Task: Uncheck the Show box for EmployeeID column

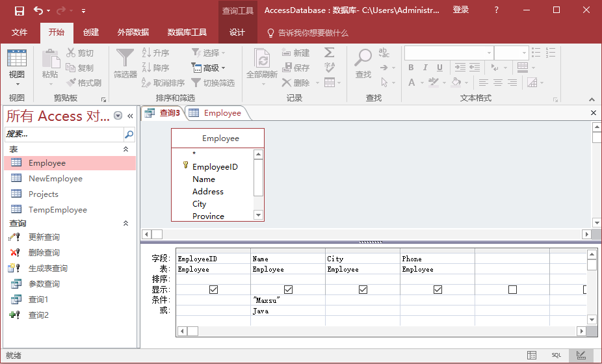Action: pyautogui.click(x=213, y=289)
